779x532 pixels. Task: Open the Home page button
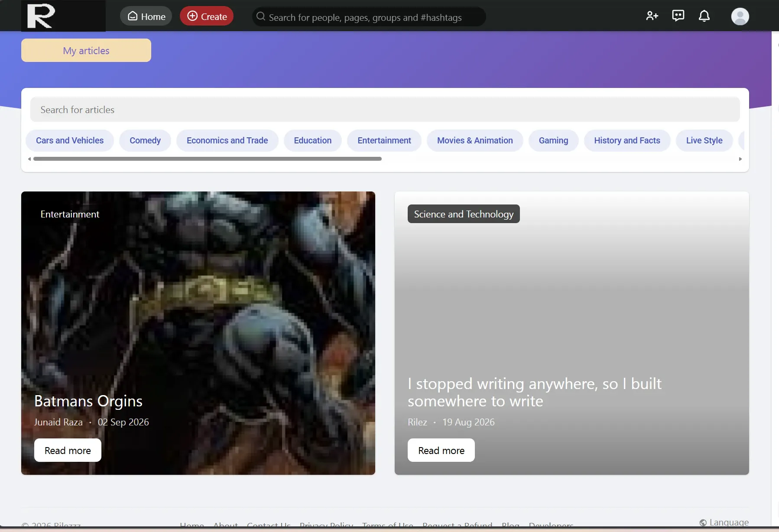click(x=146, y=16)
